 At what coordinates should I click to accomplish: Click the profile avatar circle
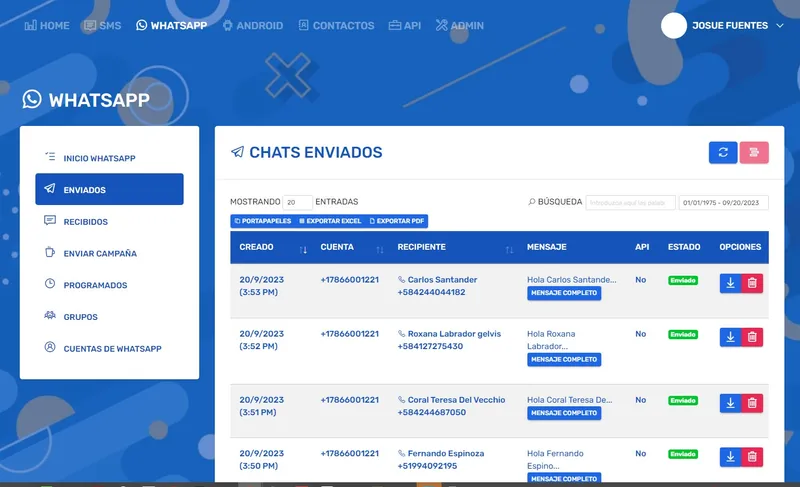click(673, 25)
